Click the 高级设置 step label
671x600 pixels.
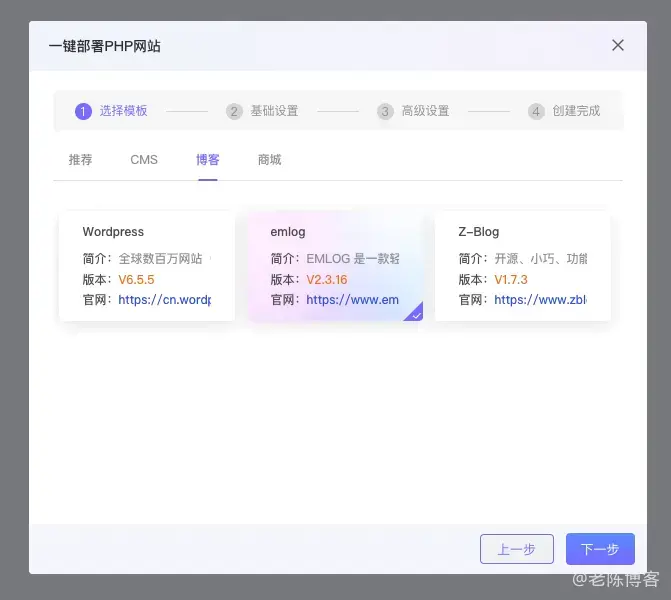point(425,111)
